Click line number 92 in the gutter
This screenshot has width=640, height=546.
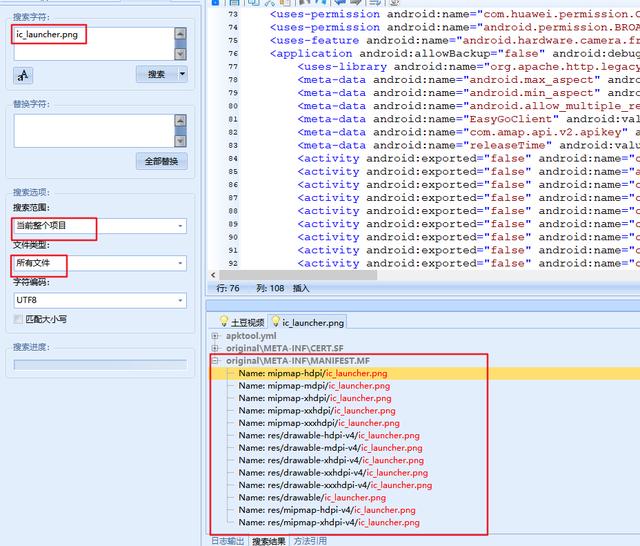(x=233, y=264)
